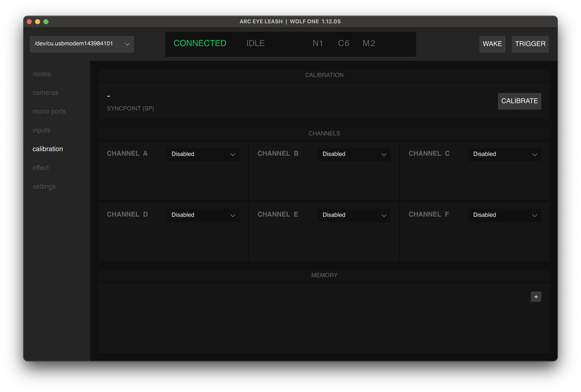Click the M2 status indicator
This screenshot has width=581, height=392.
tap(369, 43)
